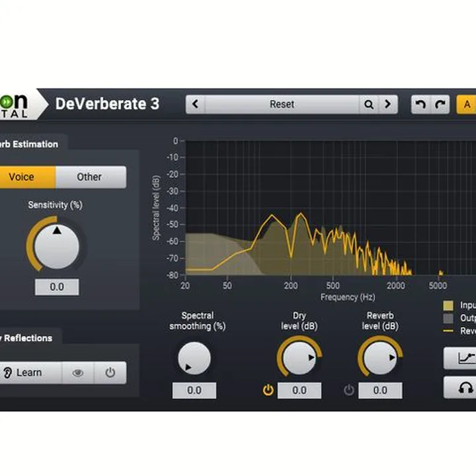Screen dimensions: 476x476
Task: Click the Reverb legend line marker
Action: coord(448,331)
